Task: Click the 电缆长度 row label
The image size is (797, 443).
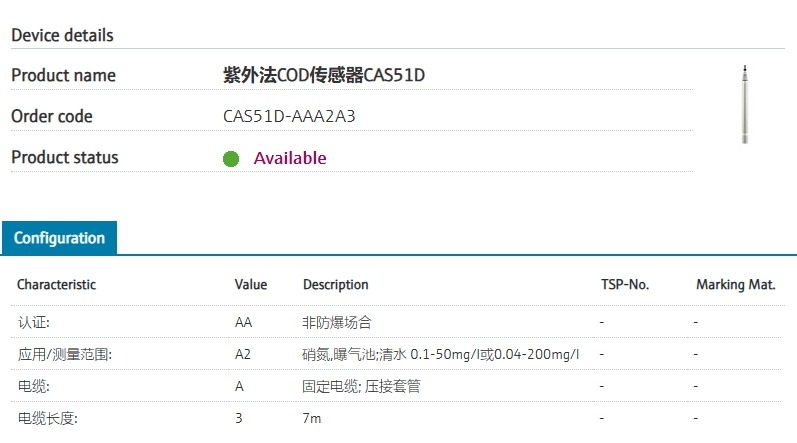Action: tap(47, 418)
